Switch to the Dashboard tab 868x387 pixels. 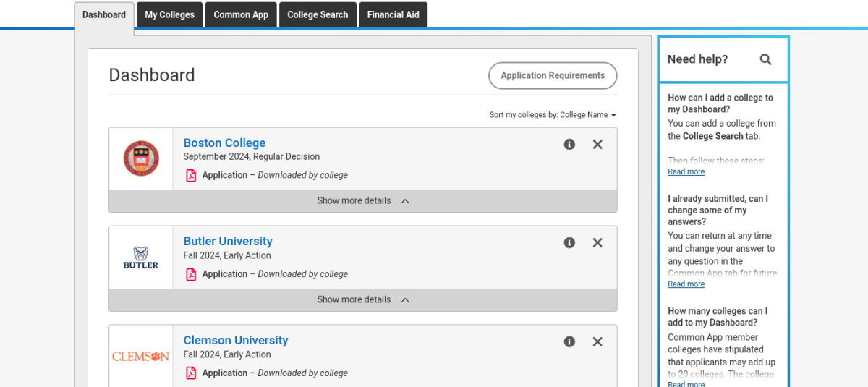click(104, 15)
